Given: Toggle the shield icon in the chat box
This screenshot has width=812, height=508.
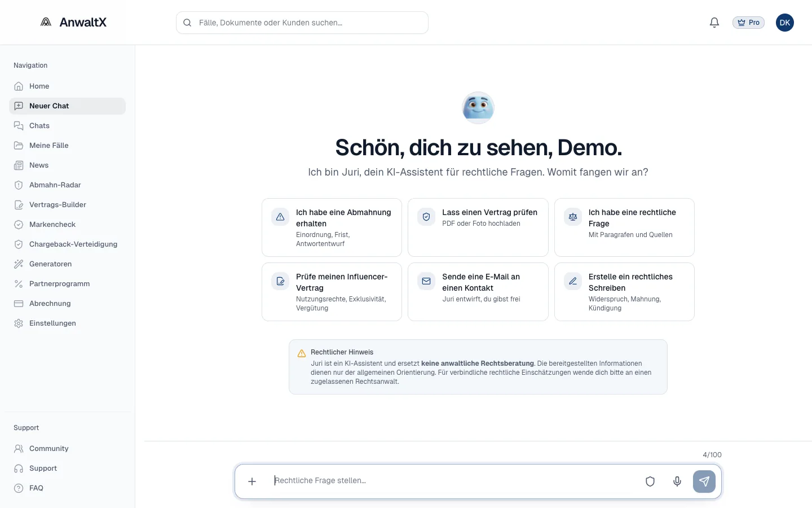Looking at the screenshot, I should click(650, 481).
